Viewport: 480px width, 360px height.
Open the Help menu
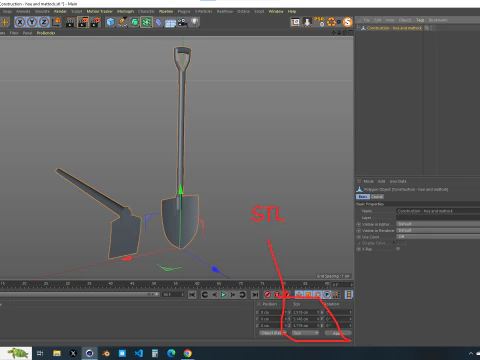pos(292,11)
